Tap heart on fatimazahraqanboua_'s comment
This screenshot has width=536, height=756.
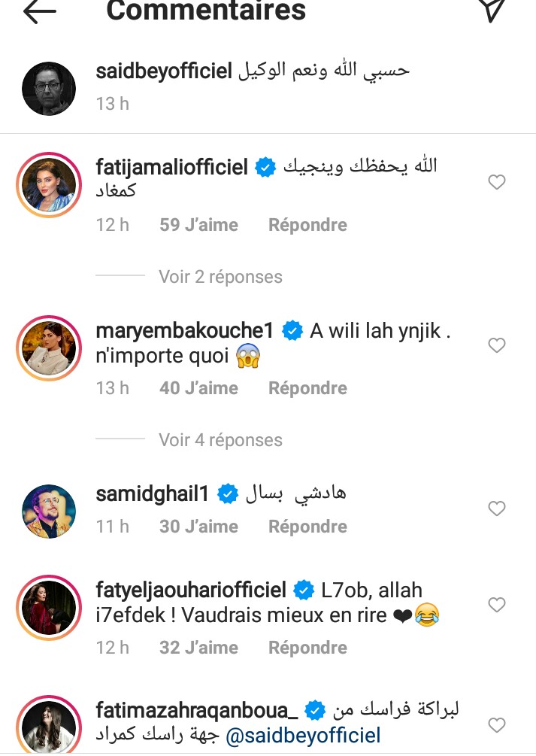tap(497, 724)
